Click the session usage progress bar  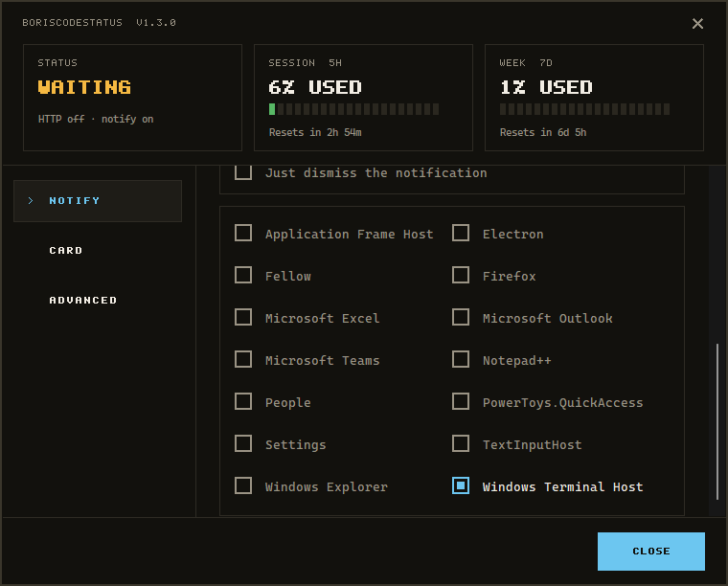tap(353, 109)
